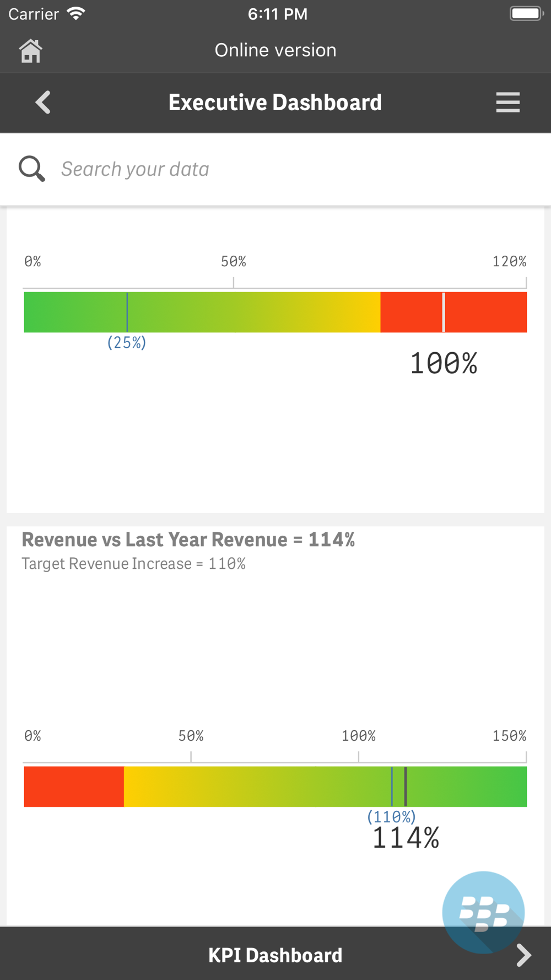Go back with the left chevron
Image resolution: width=551 pixels, height=980 pixels.
43,103
